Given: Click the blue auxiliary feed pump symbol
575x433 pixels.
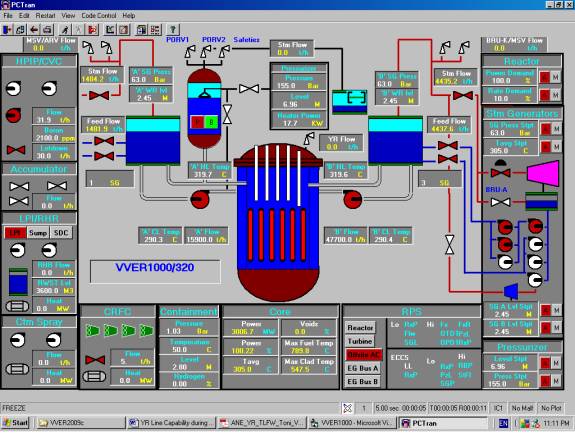Looking at the screenshot, I should (x=511, y=291).
